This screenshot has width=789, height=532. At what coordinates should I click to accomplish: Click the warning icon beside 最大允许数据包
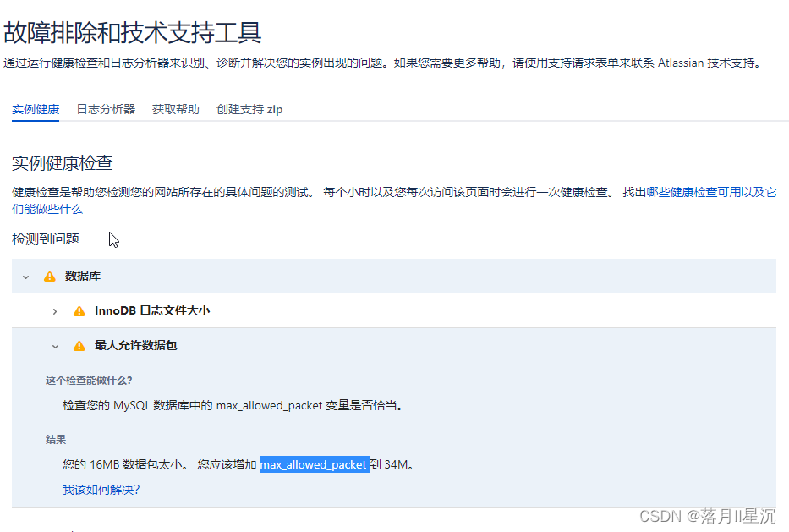[x=79, y=346]
